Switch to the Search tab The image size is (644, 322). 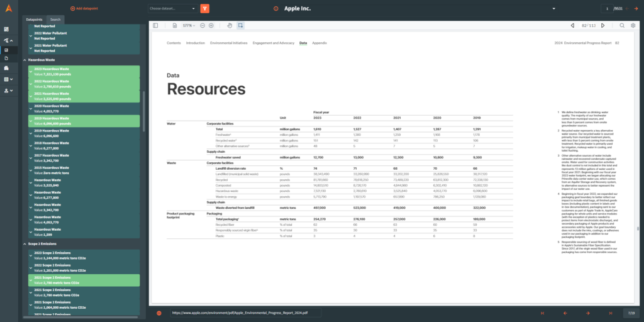[55, 19]
